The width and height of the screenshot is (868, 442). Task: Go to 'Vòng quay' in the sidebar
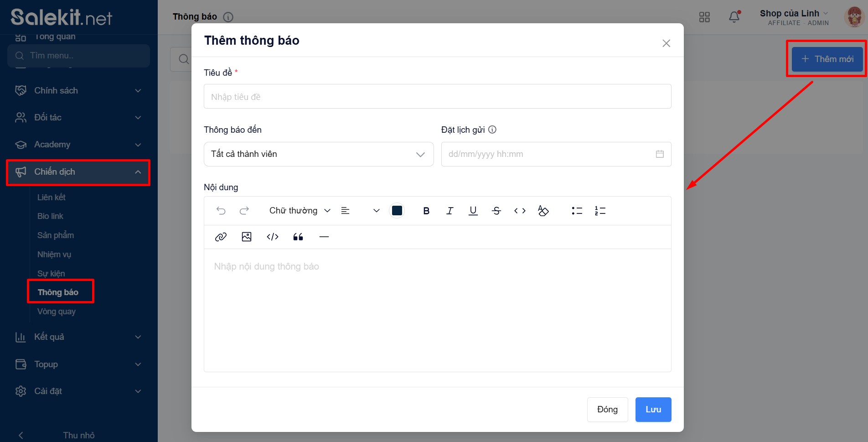click(57, 312)
